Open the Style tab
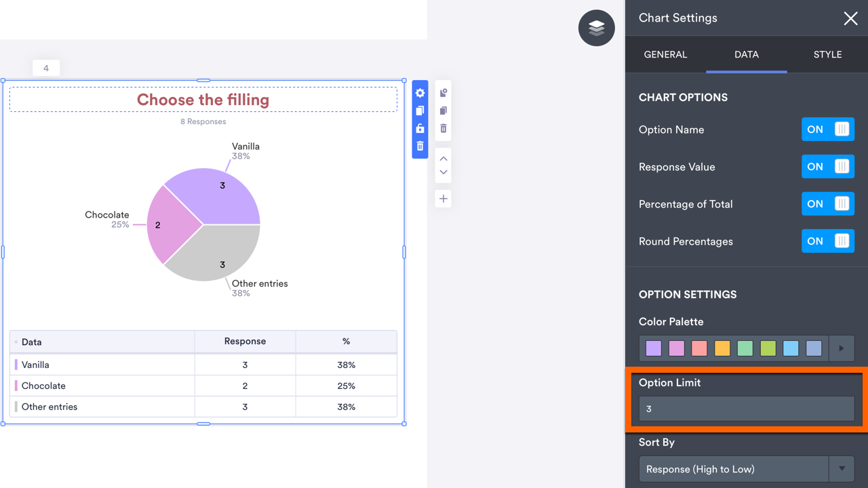868x488 pixels. [827, 55]
